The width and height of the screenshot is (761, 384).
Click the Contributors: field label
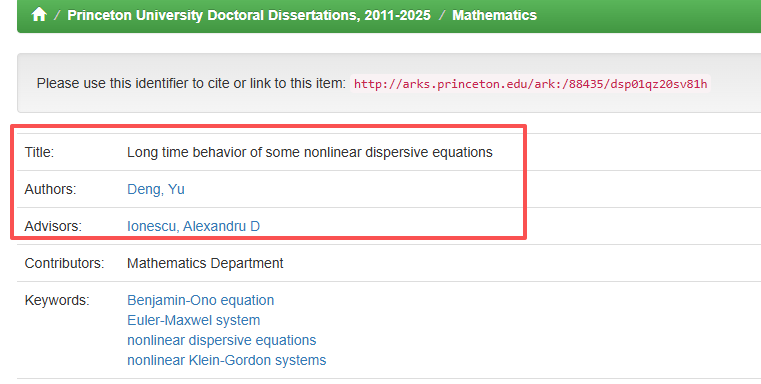(65, 263)
